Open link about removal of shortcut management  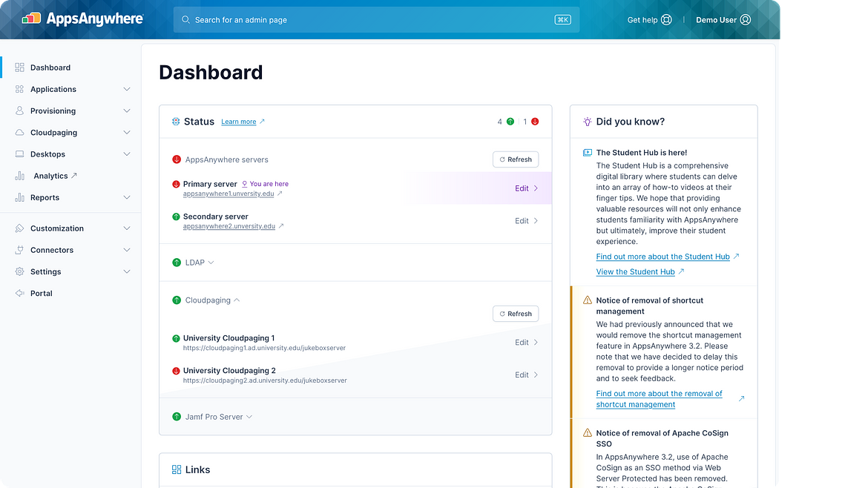(x=659, y=399)
